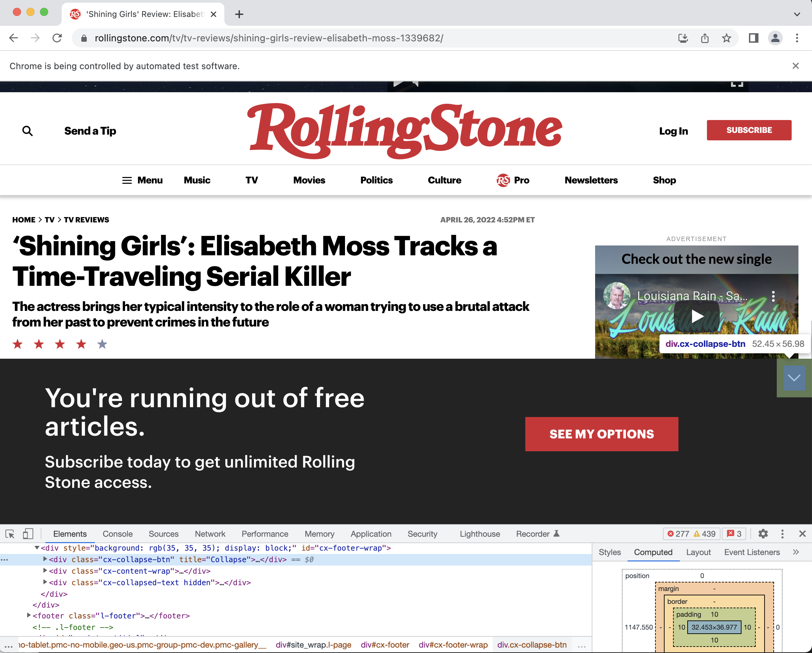This screenshot has width=812, height=653.
Task: Expand the cx-collapsed-text hidden div
Action: point(45,582)
